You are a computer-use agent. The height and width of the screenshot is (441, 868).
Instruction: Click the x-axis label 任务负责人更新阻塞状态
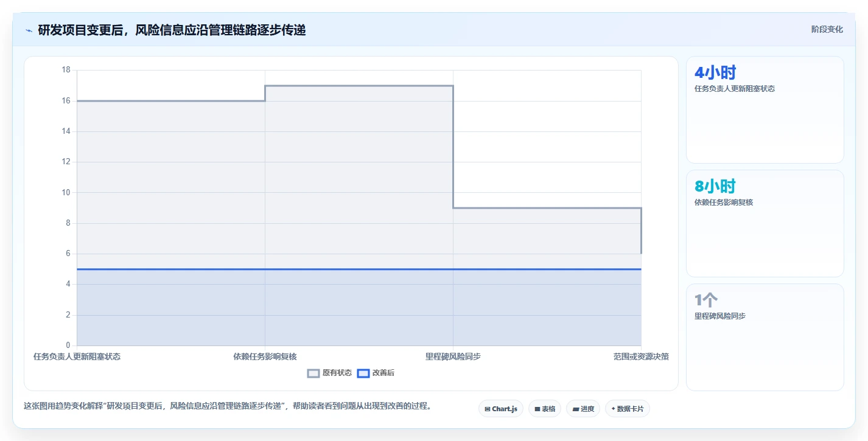[x=77, y=356]
